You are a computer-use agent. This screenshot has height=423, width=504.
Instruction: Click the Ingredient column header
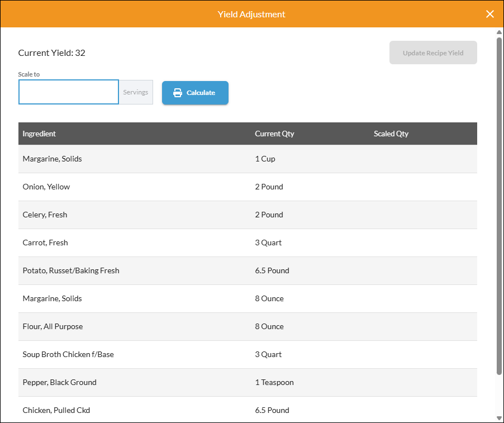39,134
